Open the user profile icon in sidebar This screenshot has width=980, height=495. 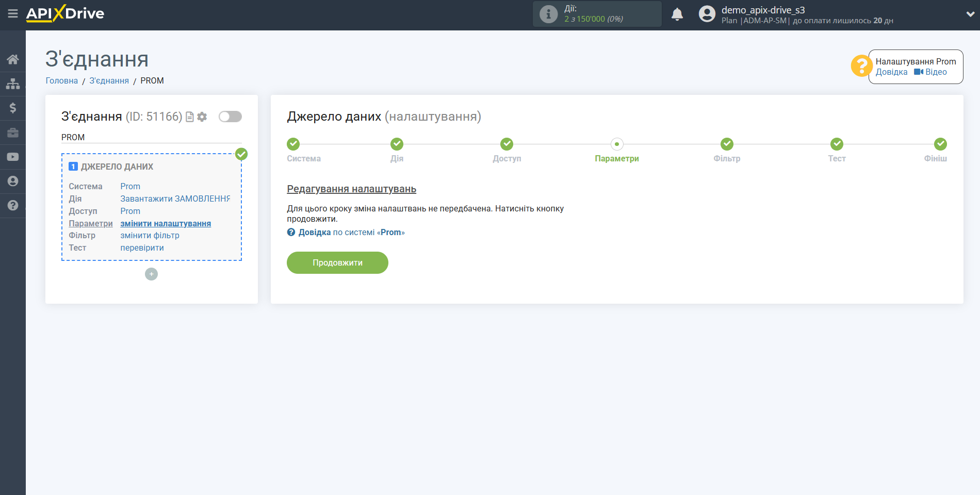[13, 181]
